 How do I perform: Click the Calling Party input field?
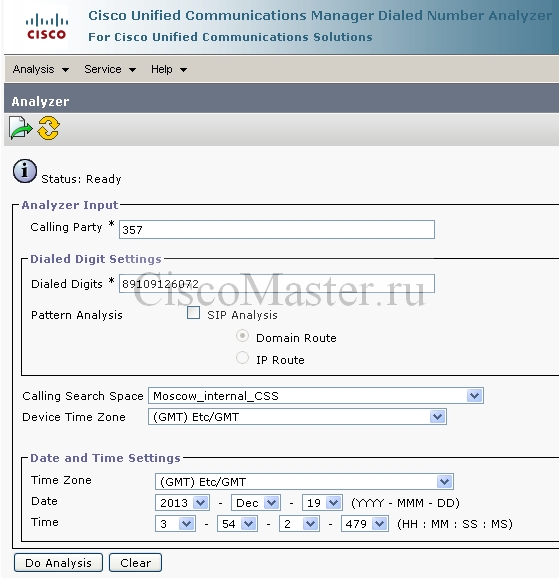point(277,229)
